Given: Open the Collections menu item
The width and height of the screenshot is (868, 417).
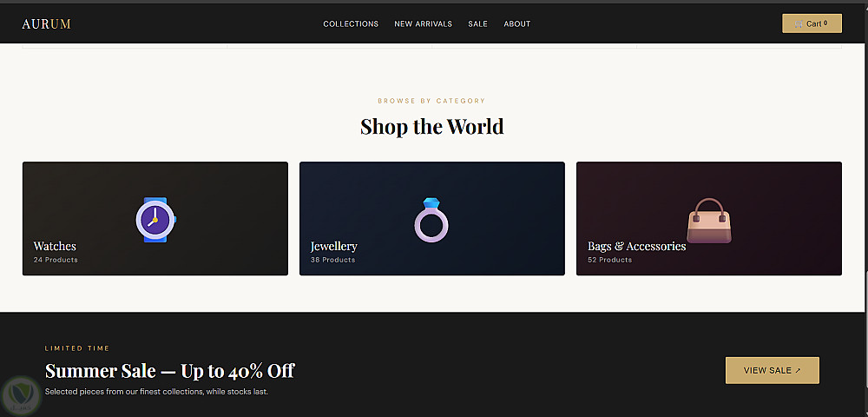Looking at the screenshot, I should [351, 23].
